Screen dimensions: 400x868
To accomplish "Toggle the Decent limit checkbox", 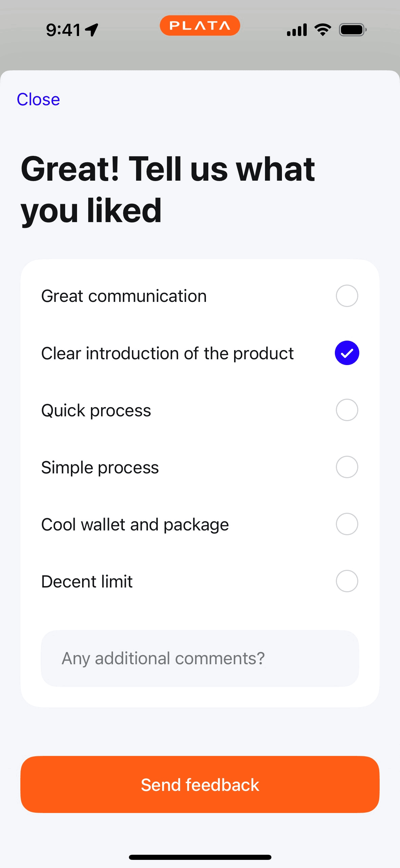I will point(347,581).
